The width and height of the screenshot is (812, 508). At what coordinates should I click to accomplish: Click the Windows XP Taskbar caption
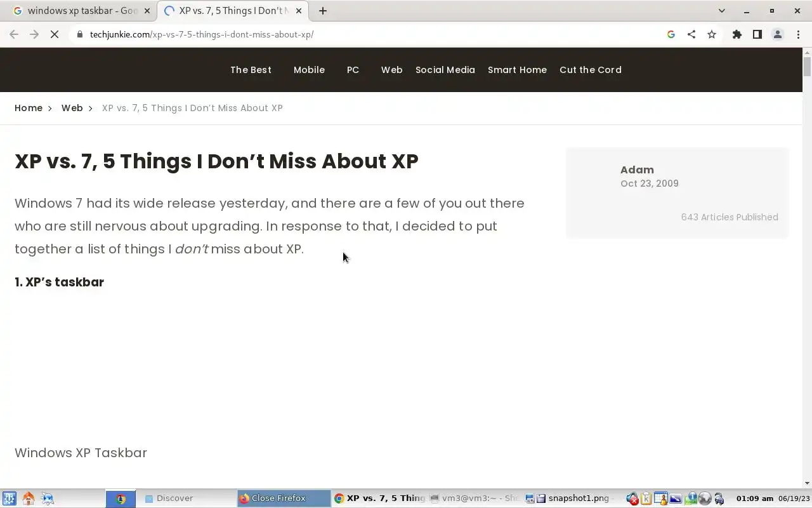[81, 453]
